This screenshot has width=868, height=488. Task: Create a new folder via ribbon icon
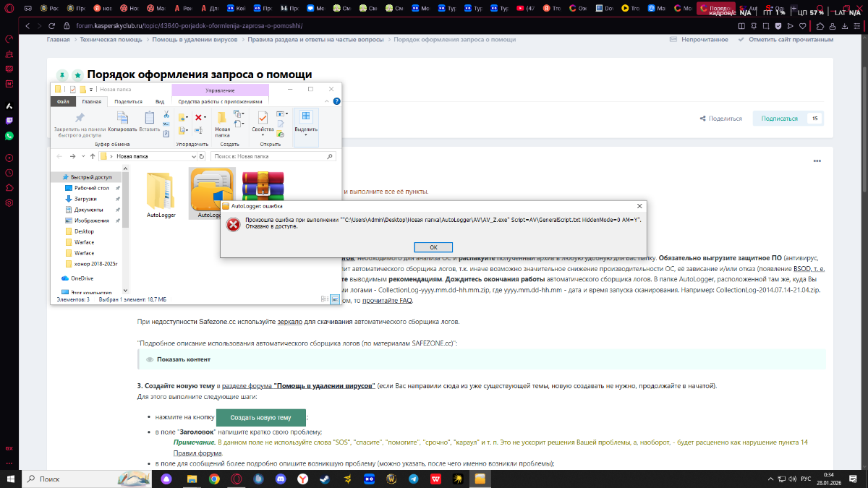click(222, 121)
